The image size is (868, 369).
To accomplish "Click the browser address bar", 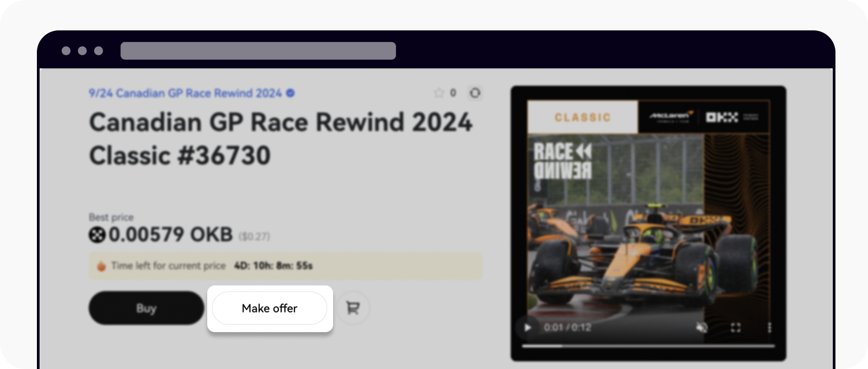I will click(258, 50).
